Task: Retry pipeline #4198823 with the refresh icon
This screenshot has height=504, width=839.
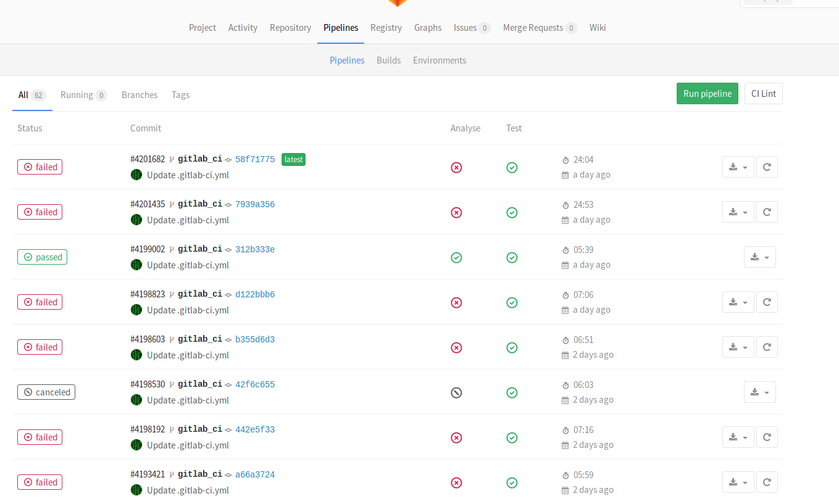Action: pyautogui.click(x=767, y=302)
